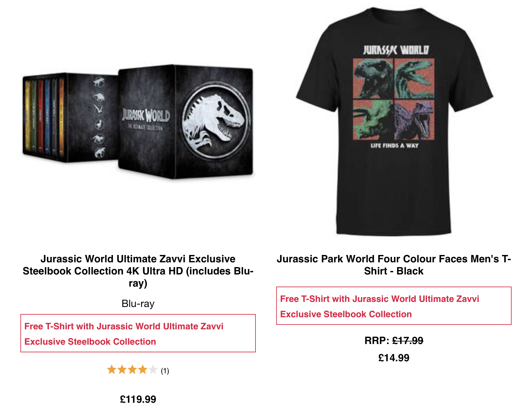Image resolution: width=532 pixels, height=412 pixels.
Task: Click the Jurassic World logo on T-shirt
Action: 396,50
